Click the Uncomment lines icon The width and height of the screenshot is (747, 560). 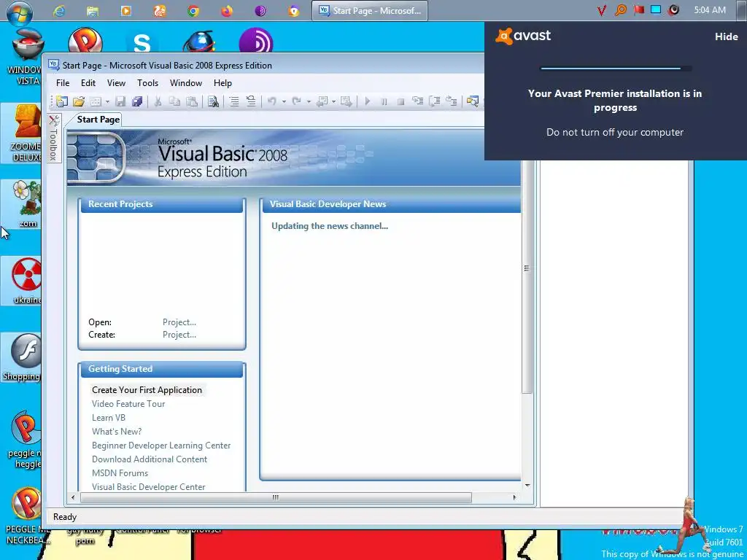tap(251, 101)
